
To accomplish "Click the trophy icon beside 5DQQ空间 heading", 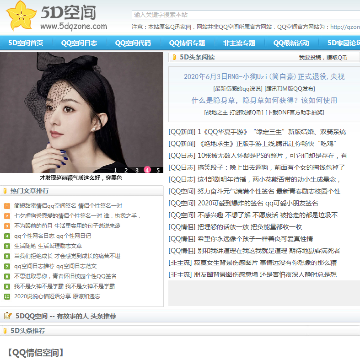I will [x=8, y=315].
